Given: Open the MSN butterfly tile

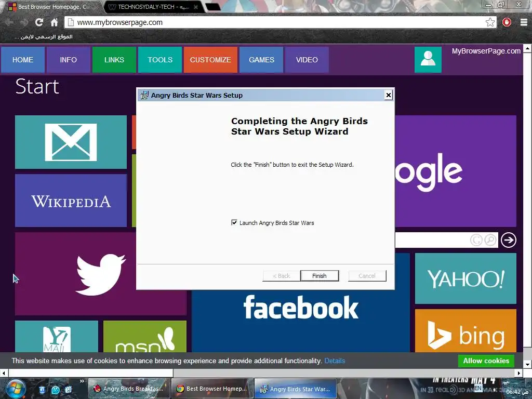Looking at the screenshot, I should coord(145,336).
